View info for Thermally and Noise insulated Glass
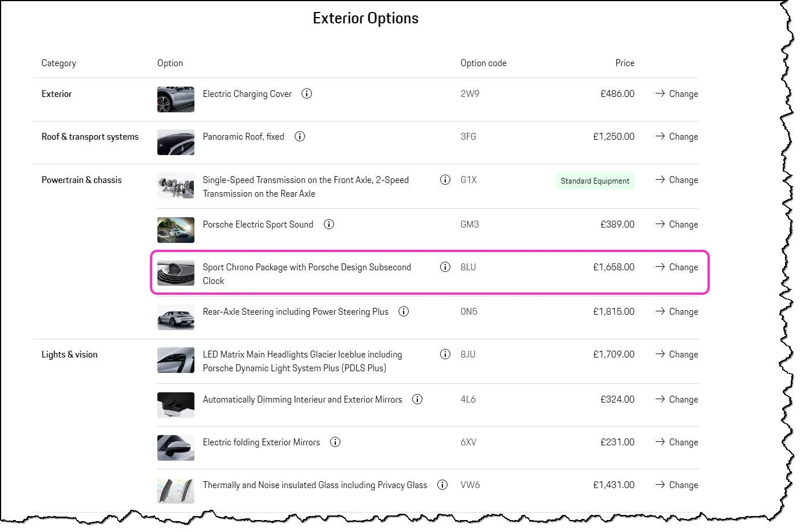 [442, 485]
